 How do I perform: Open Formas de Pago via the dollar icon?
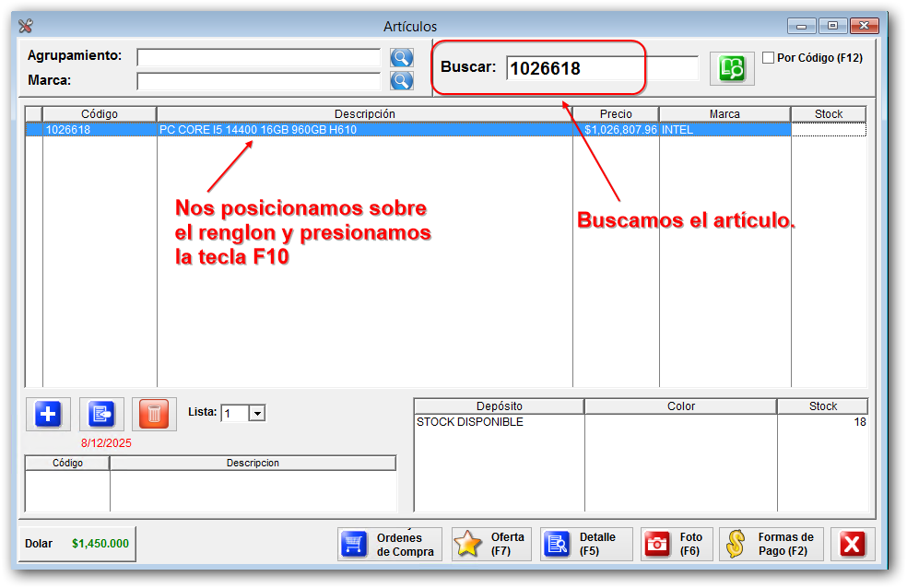tap(737, 544)
